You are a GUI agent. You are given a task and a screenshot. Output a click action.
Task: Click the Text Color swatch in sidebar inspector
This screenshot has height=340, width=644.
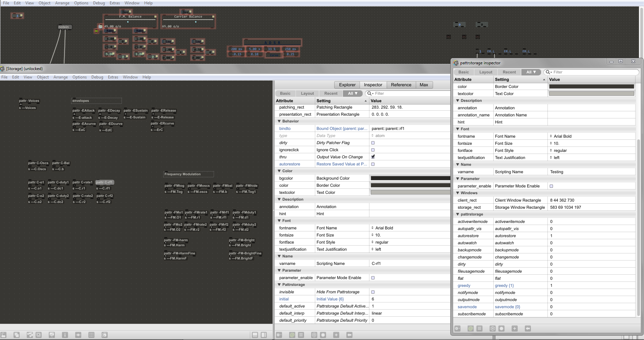pyautogui.click(x=410, y=192)
